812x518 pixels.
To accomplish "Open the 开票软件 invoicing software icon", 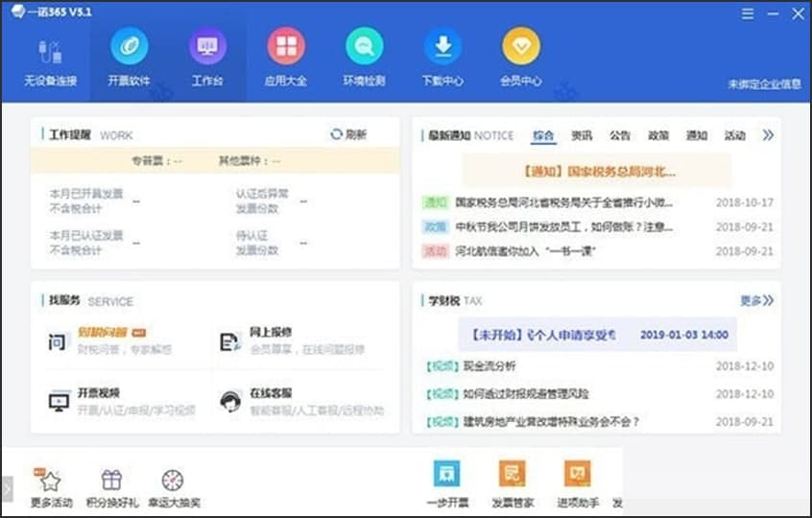I will tap(129, 47).
